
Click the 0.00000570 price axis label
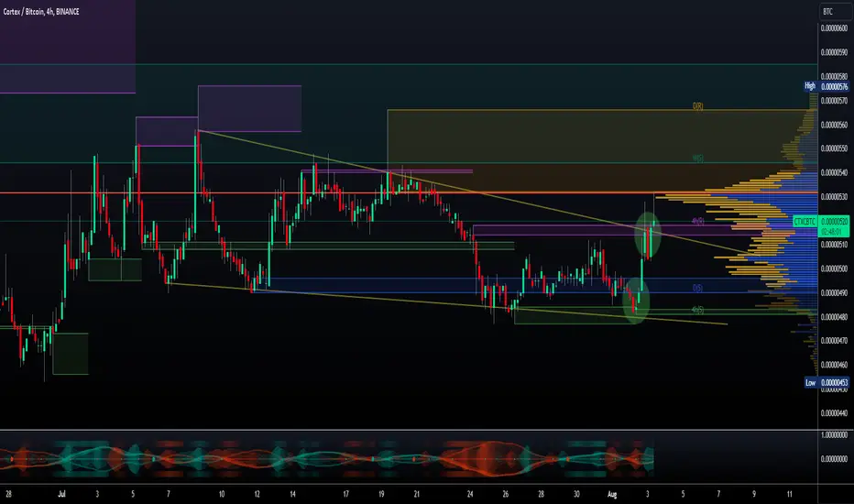coord(835,100)
